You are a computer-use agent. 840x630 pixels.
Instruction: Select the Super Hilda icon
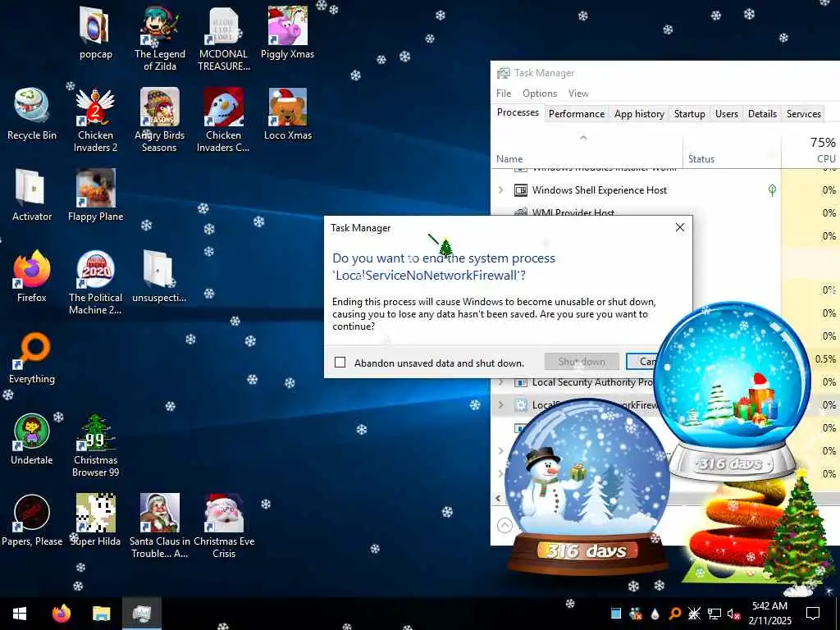pyautogui.click(x=95, y=520)
